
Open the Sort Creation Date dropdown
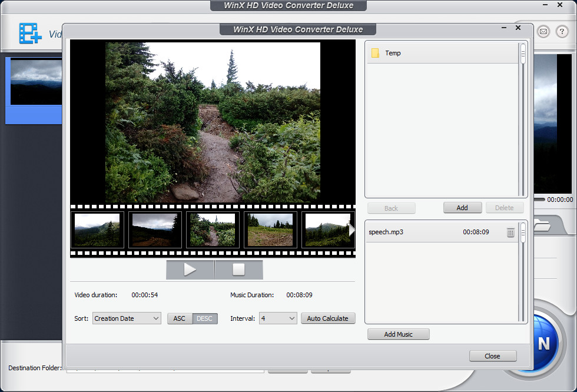click(127, 318)
